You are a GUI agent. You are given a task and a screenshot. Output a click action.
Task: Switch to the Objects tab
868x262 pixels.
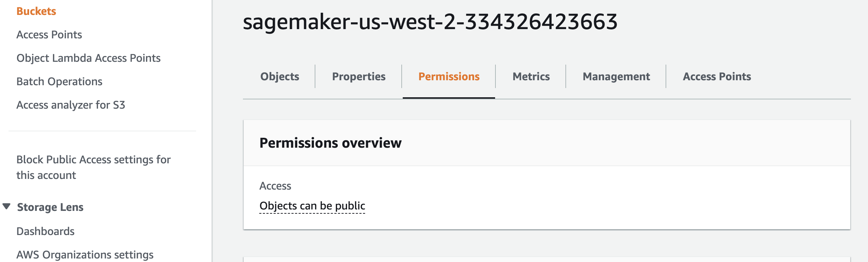[280, 76]
